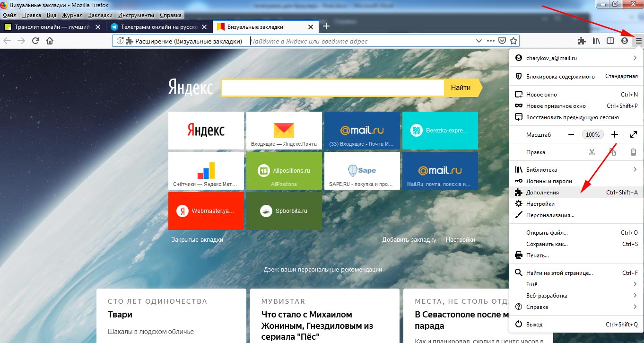Open Allpositions.ru bookmark tile
The height and width of the screenshot is (343, 644).
pyautogui.click(x=284, y=171)
